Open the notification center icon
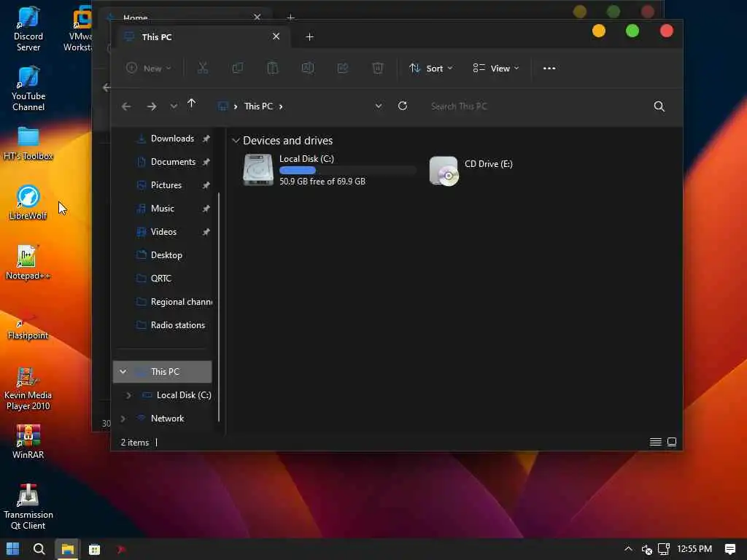747x560 pixels. [729, 549]
